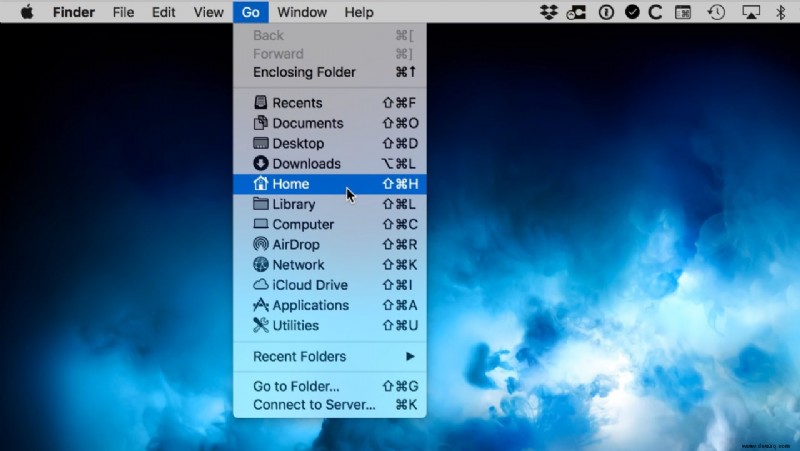Click the Network globe icon
Image resolution: width=800 pixels, height=451 pixels.
pos(260,264)
